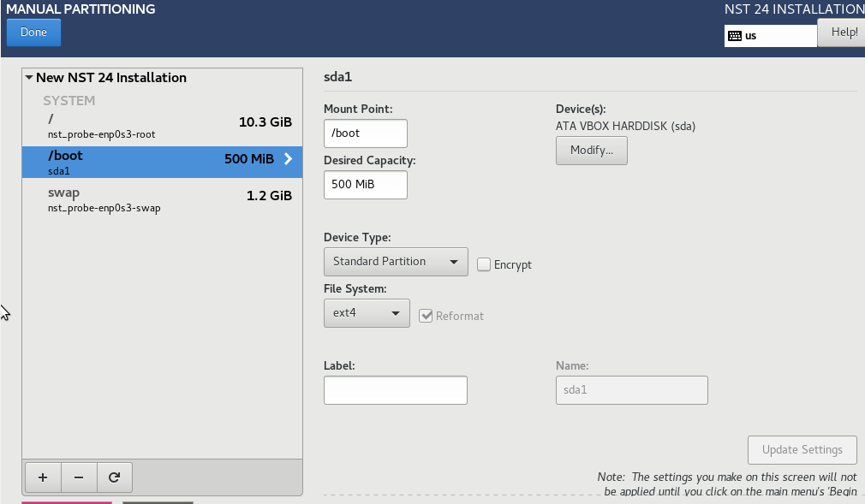This screenshot has width=865, height=504.
Task: Enable the Encrypt checkbox
Action: point(484,264)
